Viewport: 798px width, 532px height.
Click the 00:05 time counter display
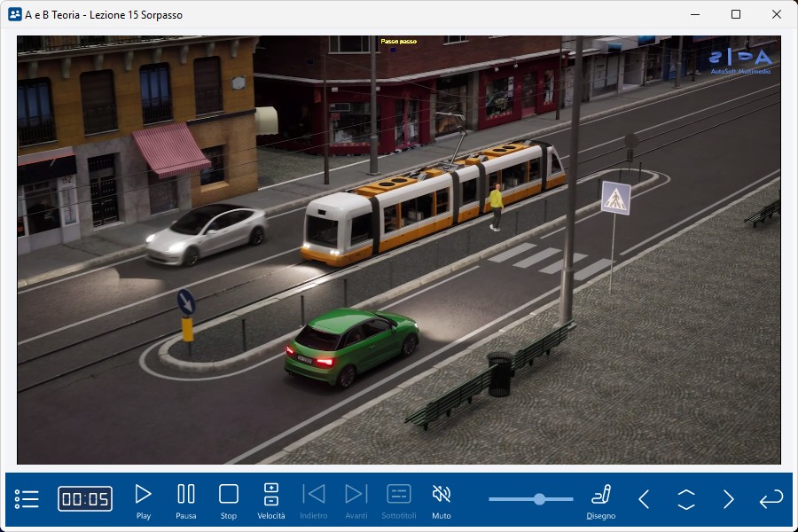pyautogui.click(x=85, y=499)
